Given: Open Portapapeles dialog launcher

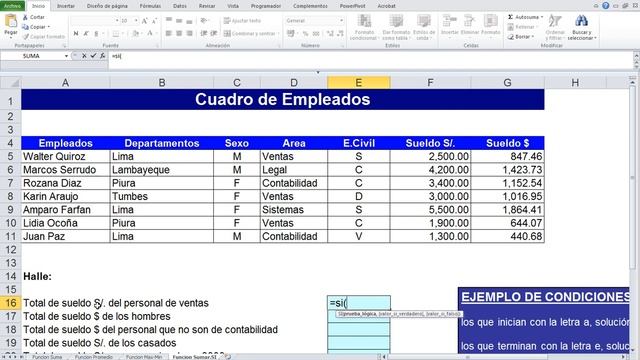Looking at the screenshot, I should [x=64, y=46].
